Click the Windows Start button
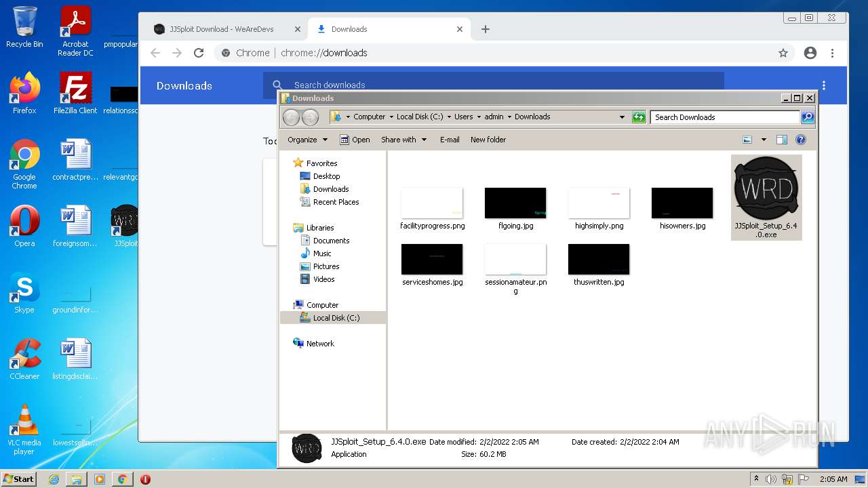This screenshot has width=868, height=488. pos(18,479)
